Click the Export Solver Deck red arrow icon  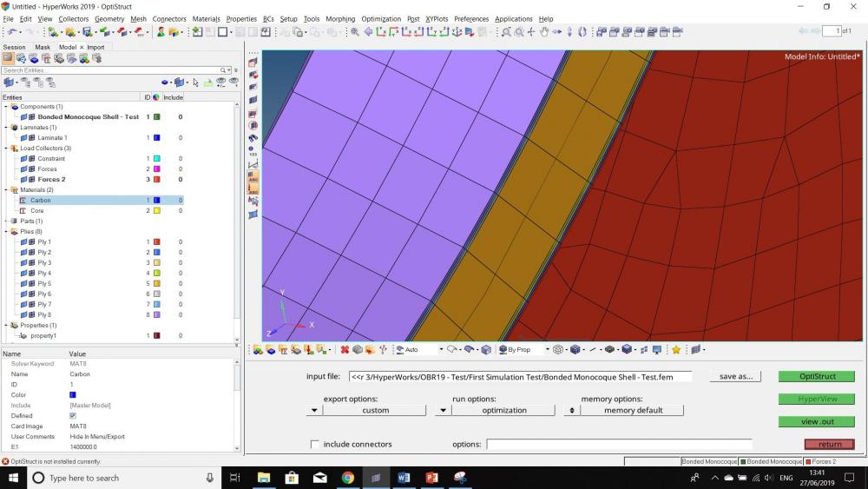123,32
